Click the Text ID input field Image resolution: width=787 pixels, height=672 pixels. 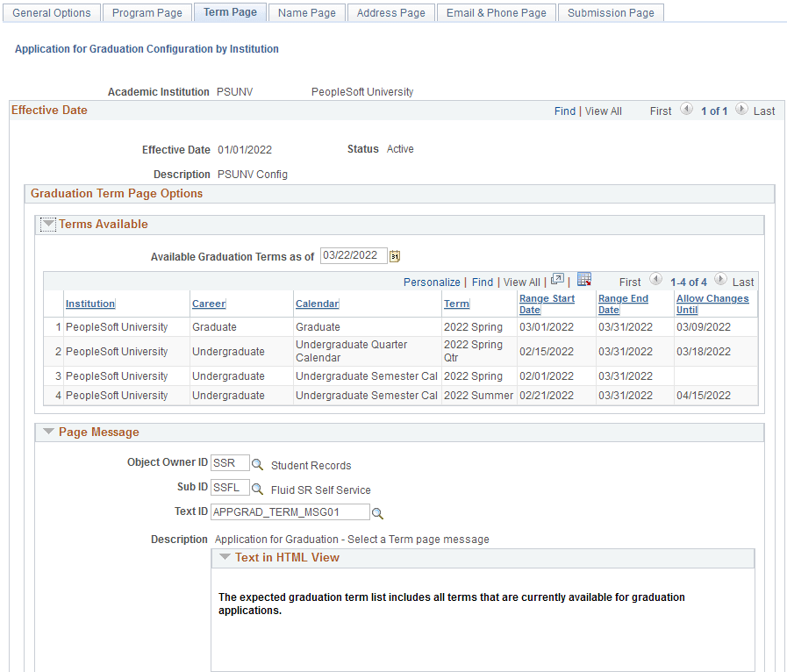pyautogui.click(x=290, y=512)
